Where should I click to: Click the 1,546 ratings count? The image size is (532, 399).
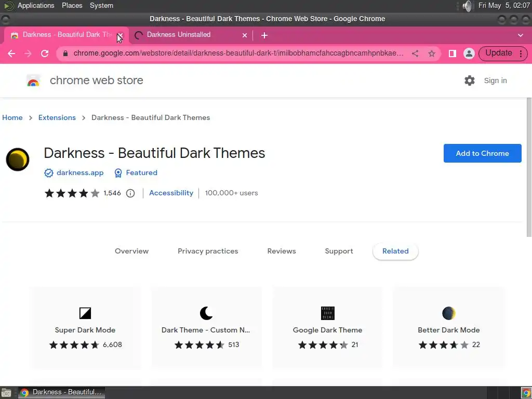pos(112,193)
